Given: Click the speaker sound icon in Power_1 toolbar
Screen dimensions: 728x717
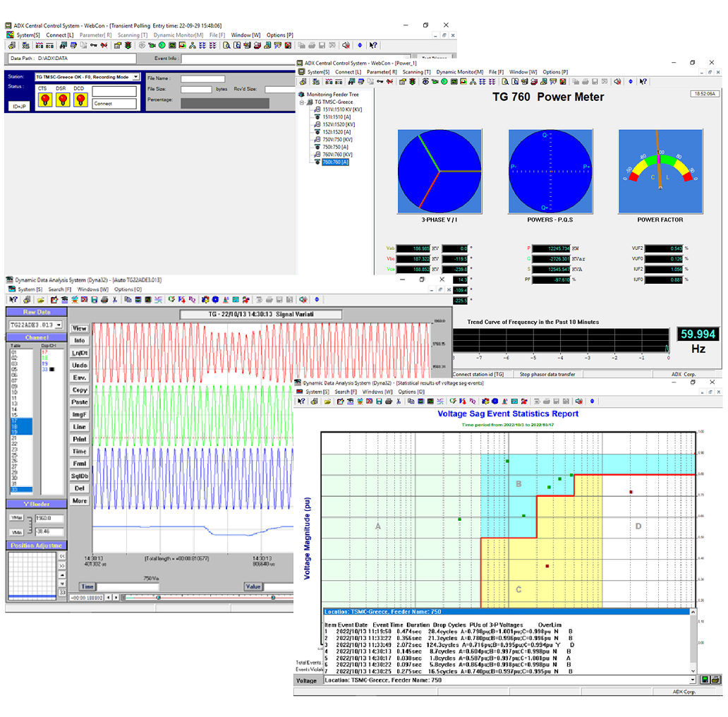Looking at the screenshot, I should click(616, 82).
